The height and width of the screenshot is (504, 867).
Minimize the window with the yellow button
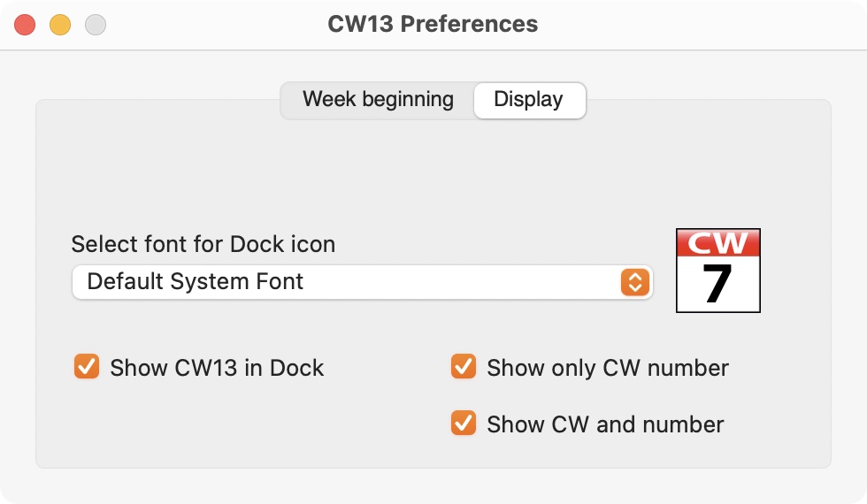[60, 25]
